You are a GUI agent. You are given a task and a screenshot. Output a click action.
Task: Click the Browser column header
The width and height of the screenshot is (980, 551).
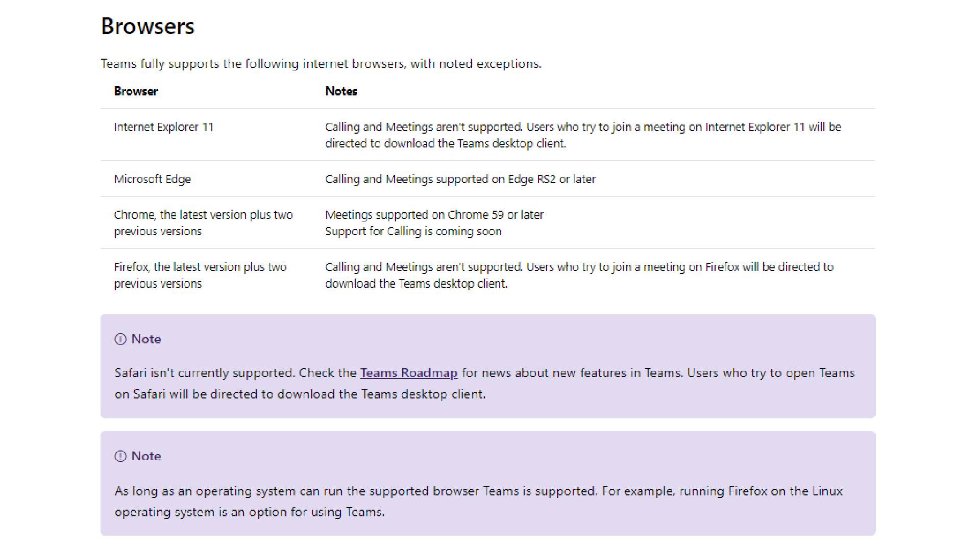point(135,91)
